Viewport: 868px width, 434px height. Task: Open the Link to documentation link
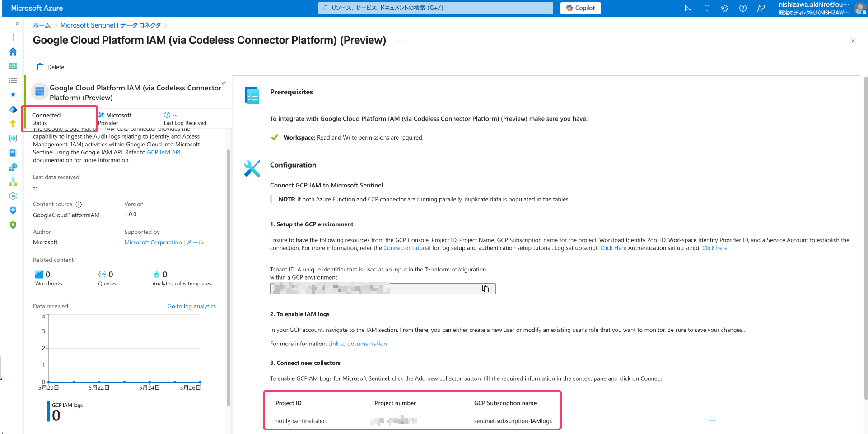tap(357, 344)
